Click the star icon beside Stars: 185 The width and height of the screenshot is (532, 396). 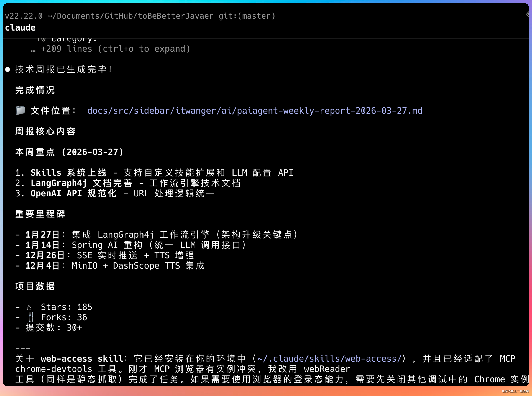tap(29, 307)
